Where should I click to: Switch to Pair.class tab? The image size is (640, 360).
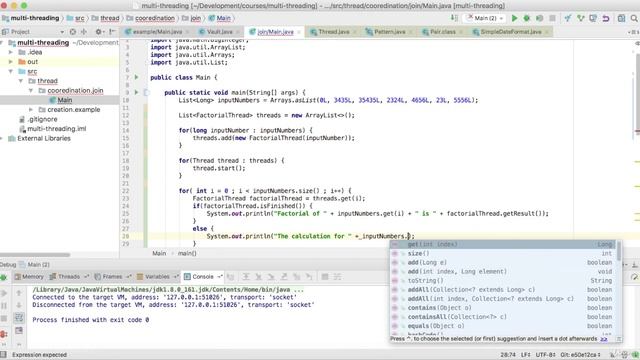pyautogui.click(x=442, y=31)
